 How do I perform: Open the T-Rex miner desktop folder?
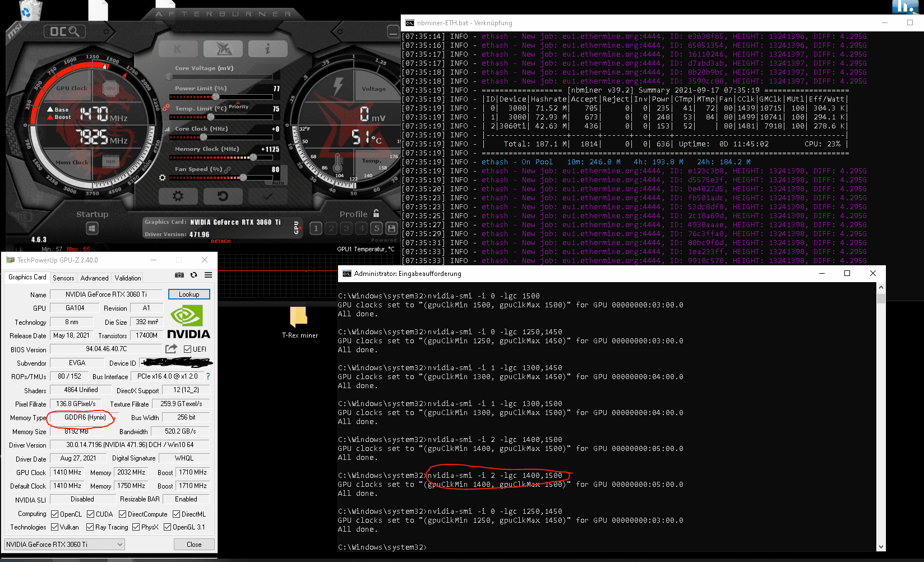click(299, 323)
